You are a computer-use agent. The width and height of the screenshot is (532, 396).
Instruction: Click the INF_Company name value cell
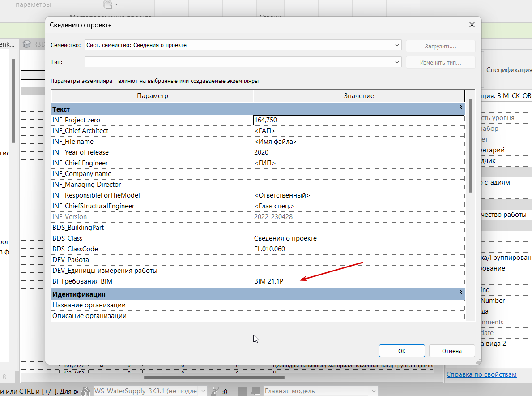coord(359,174)
